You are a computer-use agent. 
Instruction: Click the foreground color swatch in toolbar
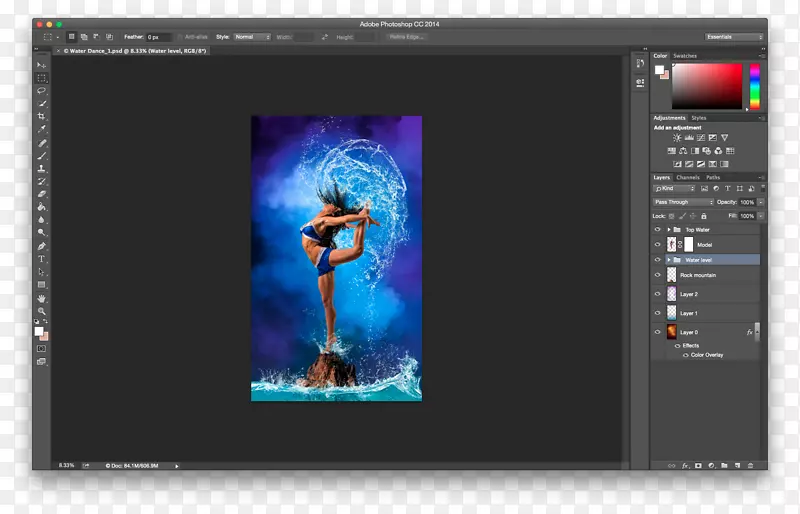40,331
